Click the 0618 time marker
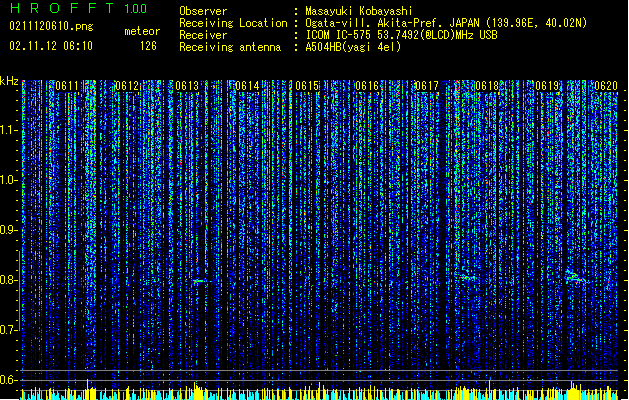The image size is (629, 400). click(487, 86)
